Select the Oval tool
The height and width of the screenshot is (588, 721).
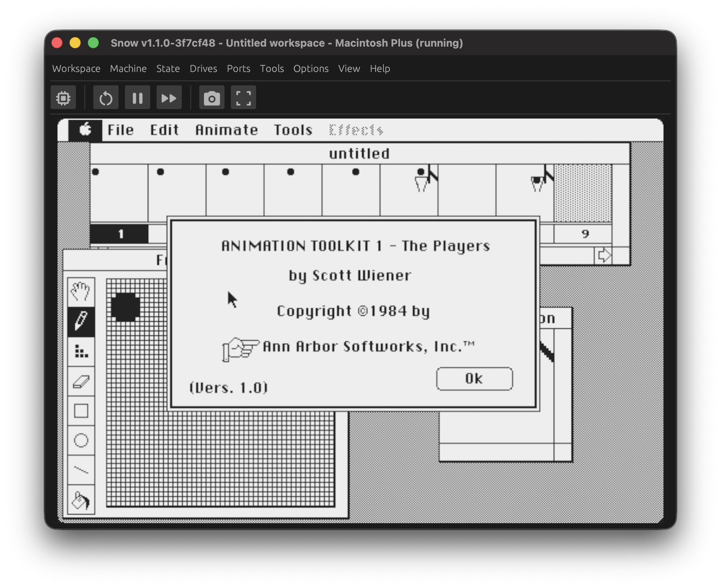tap(81, 441)
